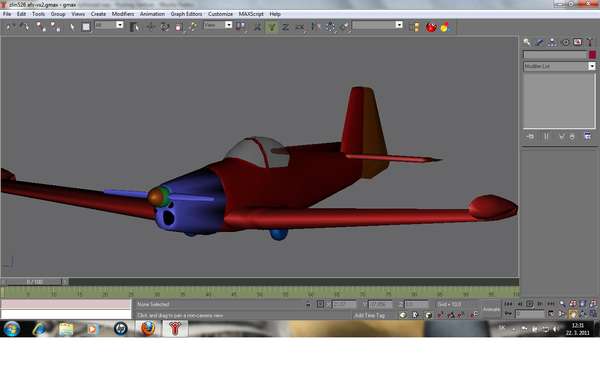Click the Windows Start button
600x391 pixels.
pyautogui.click(x=12, y=328)
